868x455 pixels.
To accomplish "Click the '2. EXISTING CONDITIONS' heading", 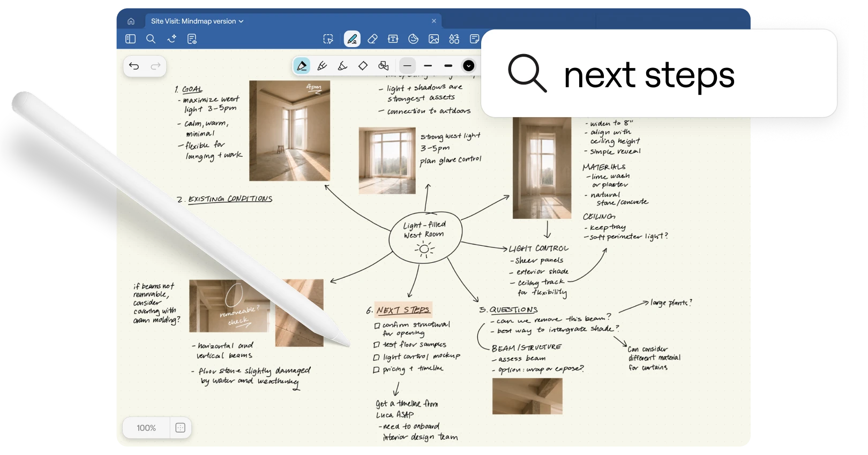I will click(x=225, y=199).
